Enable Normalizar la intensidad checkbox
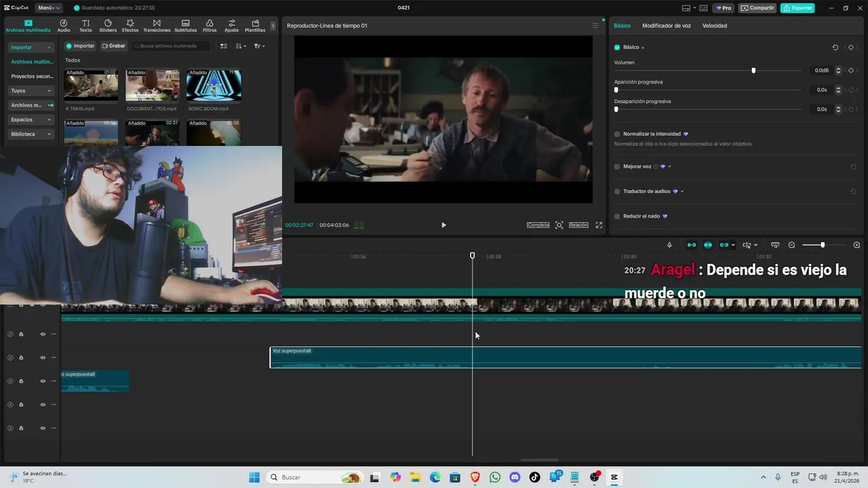 coord(617,134)
